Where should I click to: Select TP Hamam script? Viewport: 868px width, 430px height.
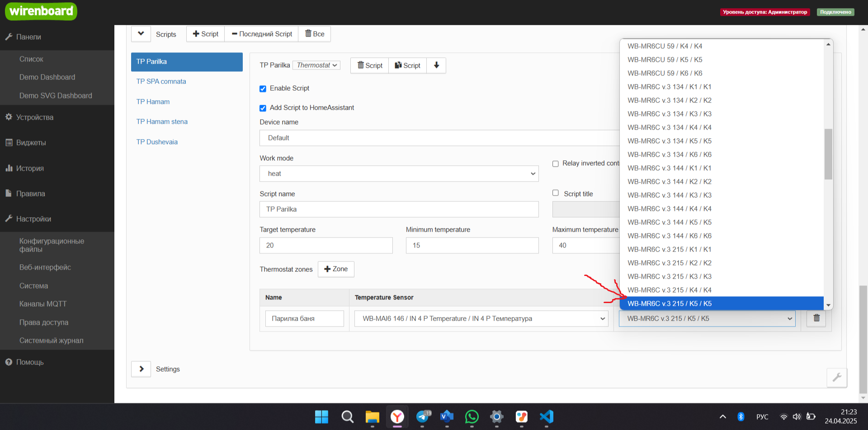coord(153,102)
